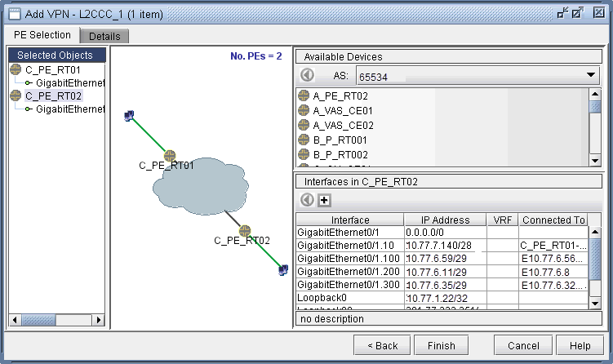
Task: Click the Finish button
Action: tap(442, 345)
